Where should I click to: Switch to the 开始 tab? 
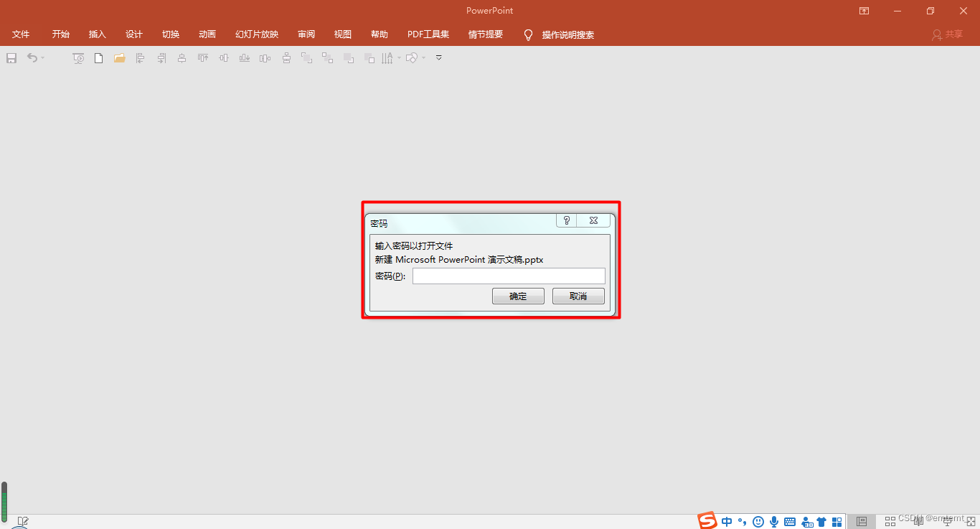click(61, 34)
